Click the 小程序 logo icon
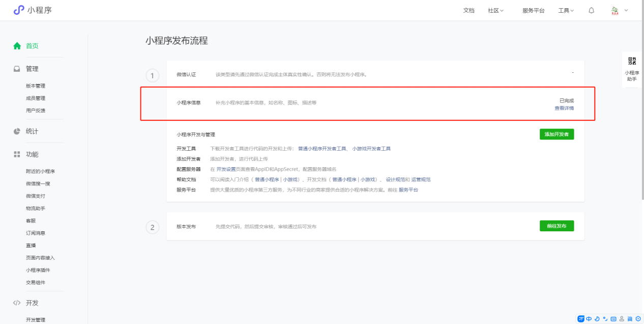644x324 pixels. tap(19, 10)
